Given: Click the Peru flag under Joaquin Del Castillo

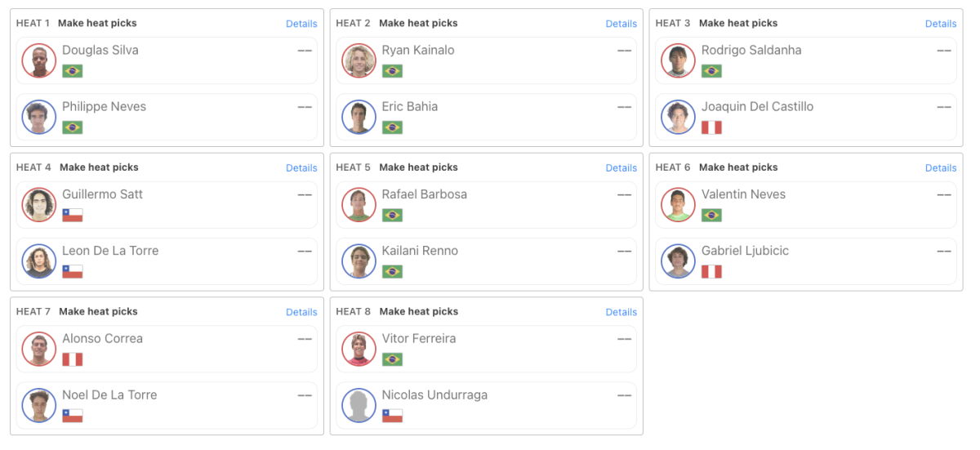Looking at the screenshot, I should (x=711, y=127).
